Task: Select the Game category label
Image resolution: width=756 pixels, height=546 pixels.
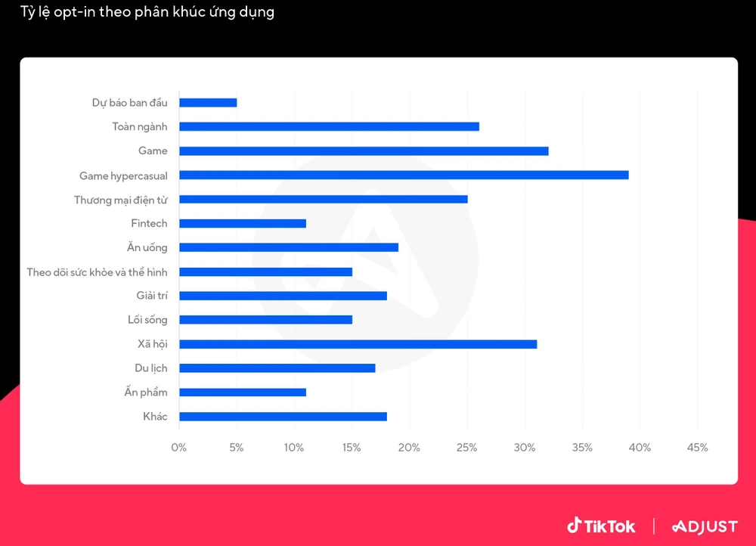Action: click(153, 151)
